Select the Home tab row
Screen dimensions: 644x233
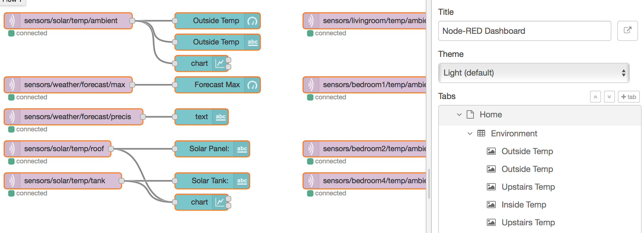pos(540,115)
